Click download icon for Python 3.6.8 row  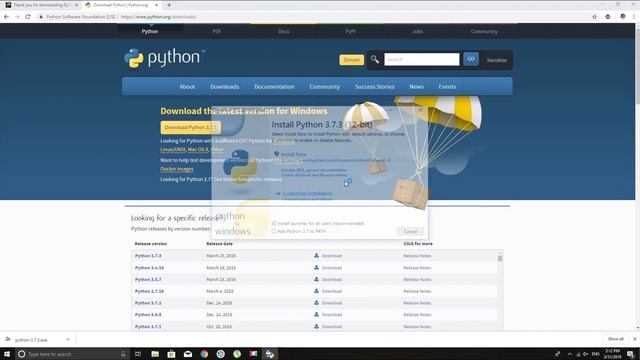316,314
